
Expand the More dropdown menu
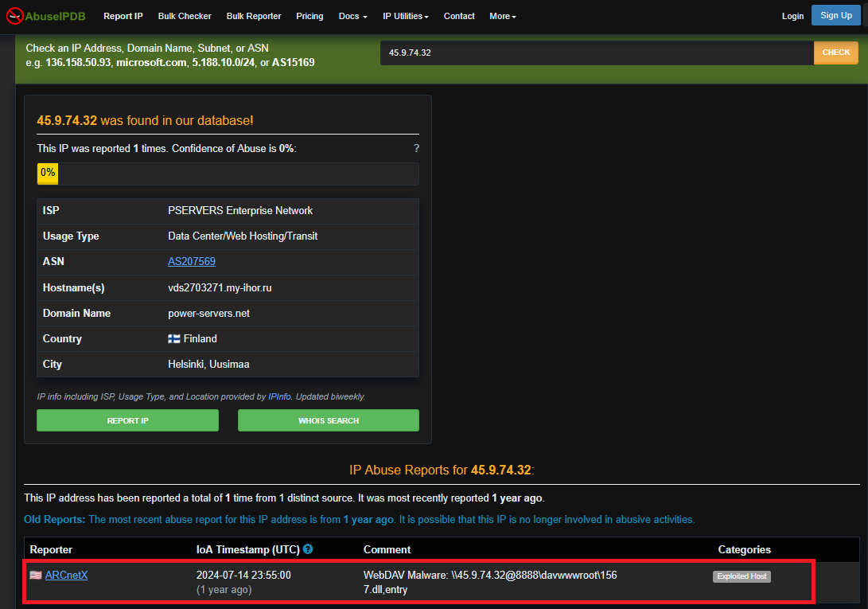[502, 16]
